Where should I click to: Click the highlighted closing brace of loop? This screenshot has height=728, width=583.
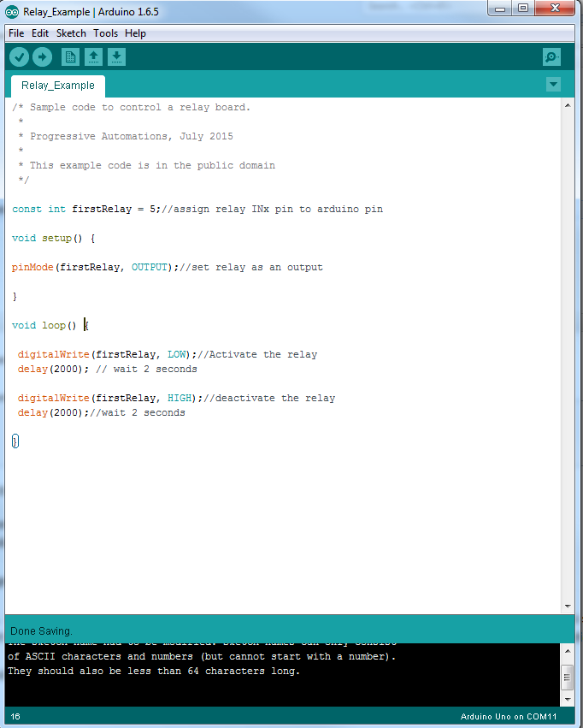pyautogui.click(x=15, y=441)
